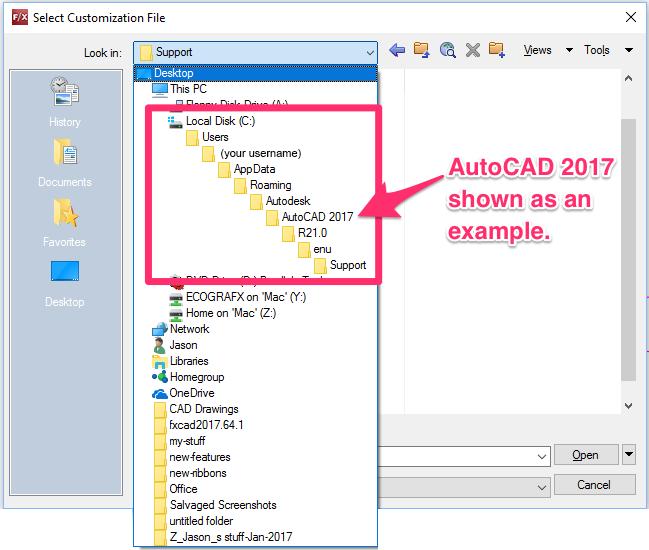Select the R21.0 folder
The height and width of the screenshot is (550, 649).
click(x=305, y=233)
